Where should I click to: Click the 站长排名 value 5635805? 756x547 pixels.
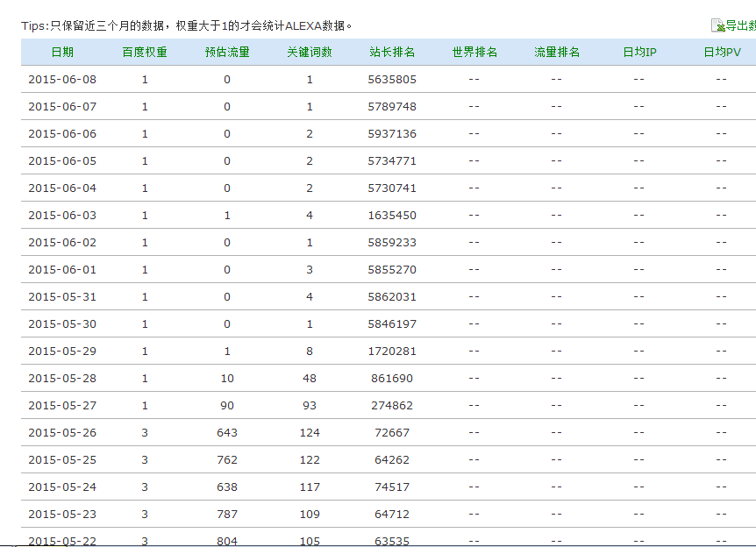[392, 80]
